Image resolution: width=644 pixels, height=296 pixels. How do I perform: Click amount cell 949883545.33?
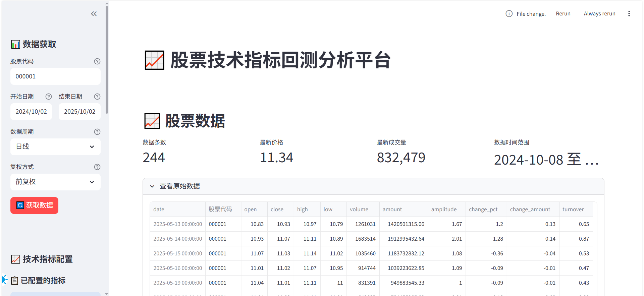[404, 283]
